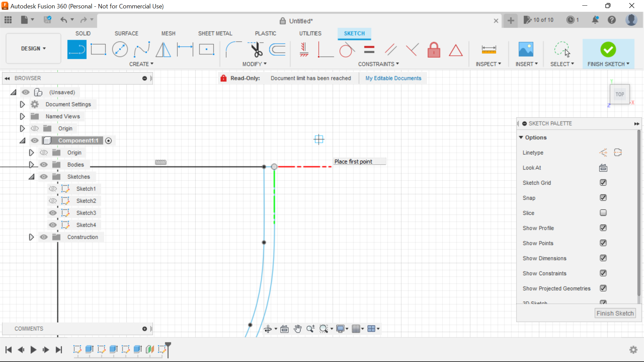Select the Offset tool
Screen dimensions: 644x362
tap(277, 49)
